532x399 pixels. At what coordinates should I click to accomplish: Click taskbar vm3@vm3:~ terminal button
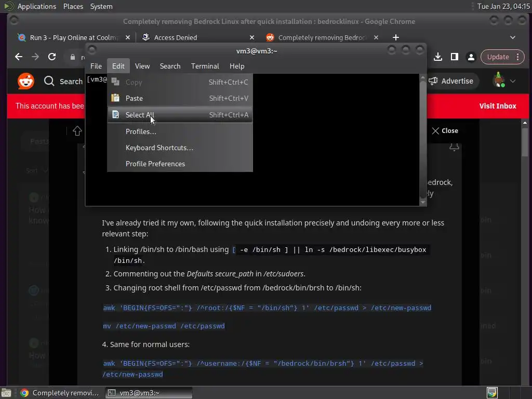(x=149, y=393)
